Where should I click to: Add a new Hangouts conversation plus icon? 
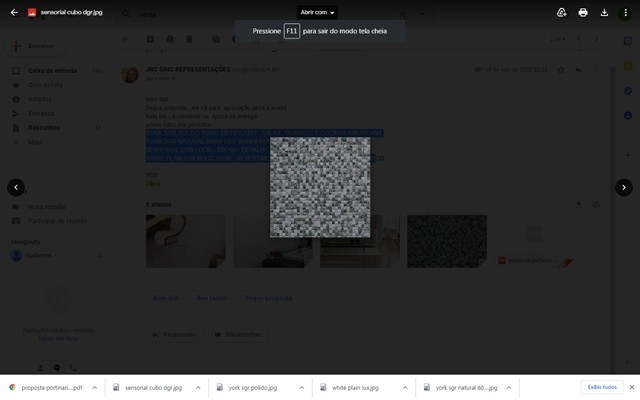pyautogui.click(x=99, y=256)
